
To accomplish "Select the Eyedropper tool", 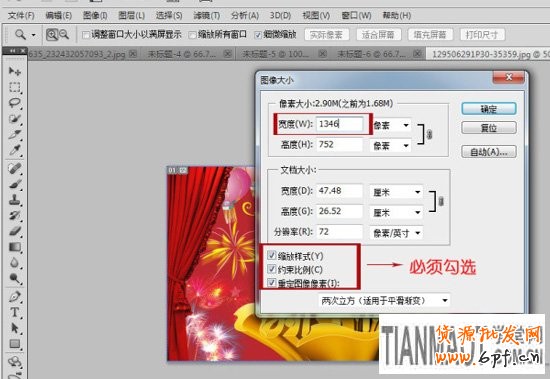I will click(x=14, y=150).
